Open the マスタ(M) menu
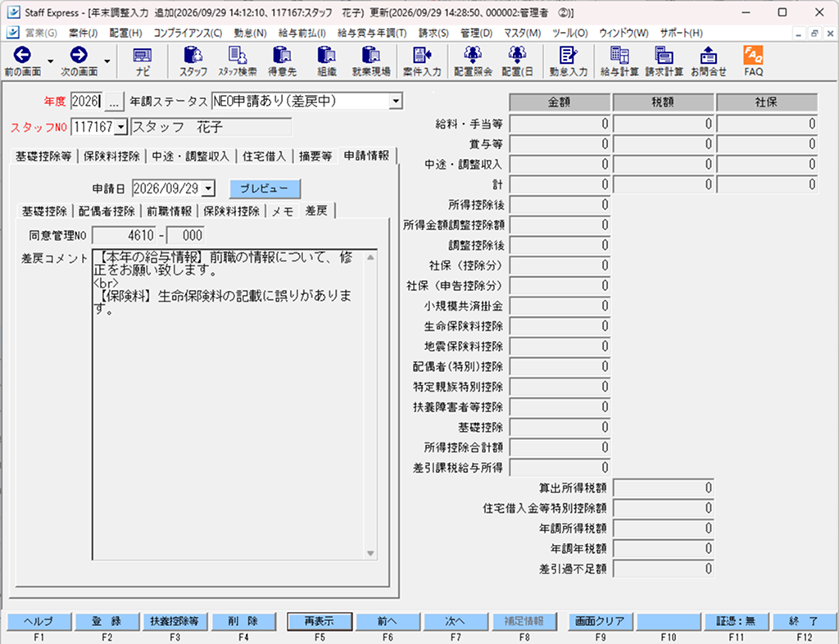Screen dimensions: 839x644 (x=522, y=33)
